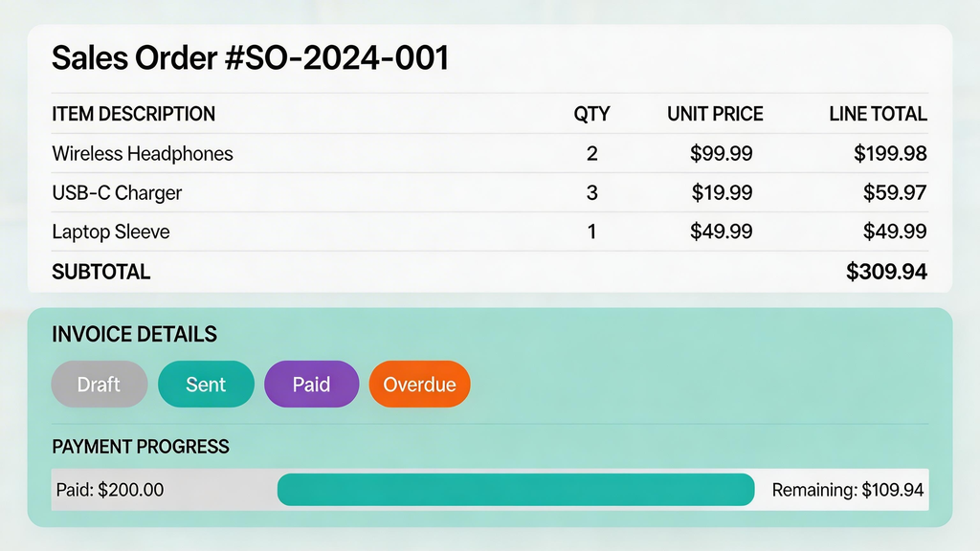Sort by the QTY column header

click(591, 114)
